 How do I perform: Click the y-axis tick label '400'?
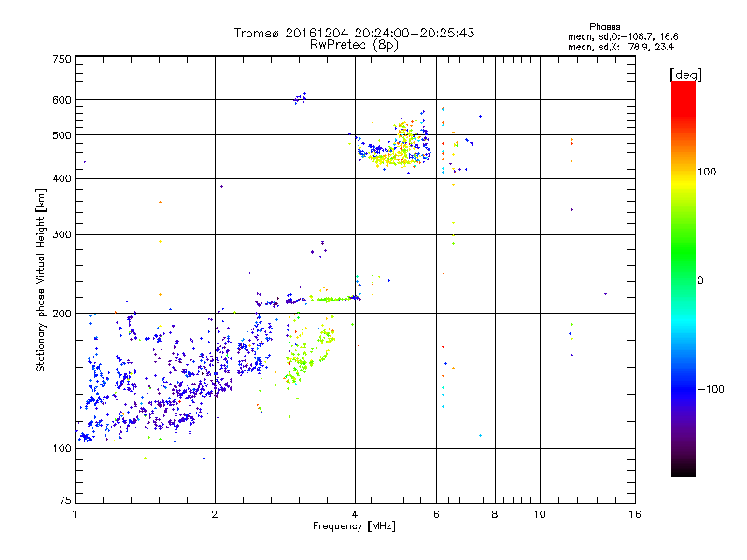(62, 178)
